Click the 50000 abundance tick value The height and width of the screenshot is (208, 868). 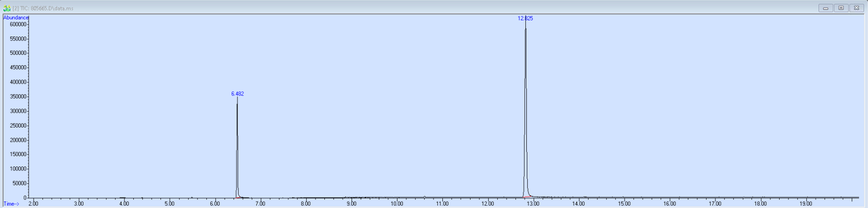(19, 184)
